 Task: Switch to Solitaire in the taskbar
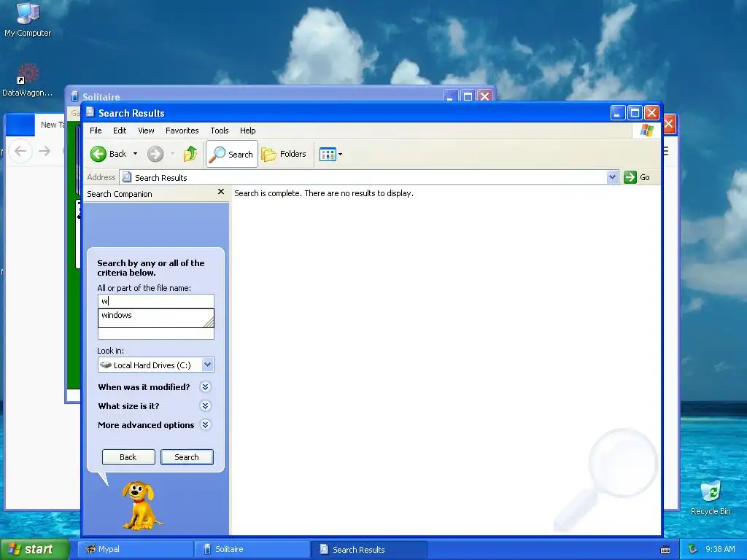coord(252,549)
